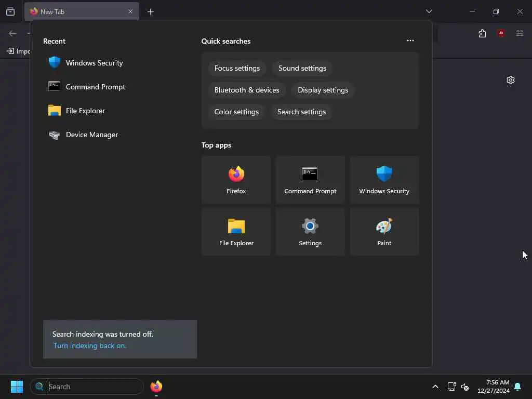Launch Firefox from Top apps
The image size is (532, 399).
[236, 180]
